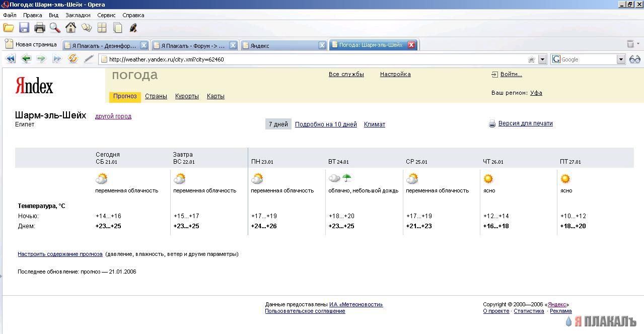Select the Прогноз section tab

pos(125,96)
